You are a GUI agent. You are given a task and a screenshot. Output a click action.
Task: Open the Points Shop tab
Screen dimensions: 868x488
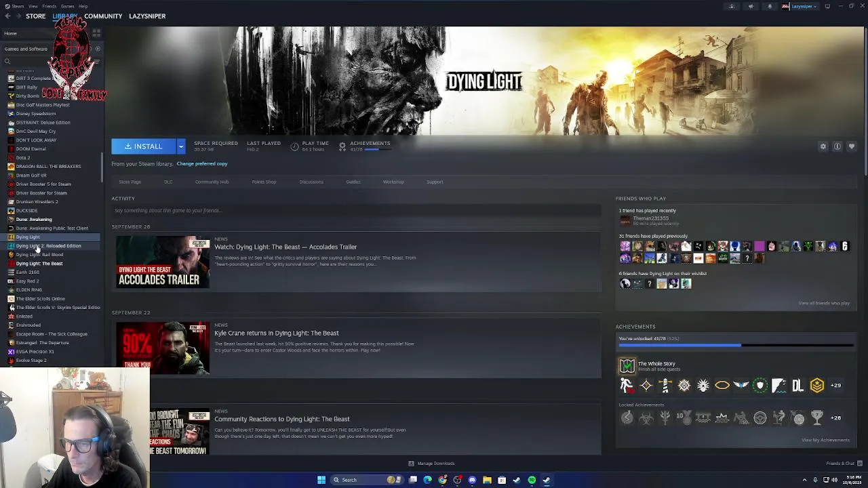[x=264, y=182]
